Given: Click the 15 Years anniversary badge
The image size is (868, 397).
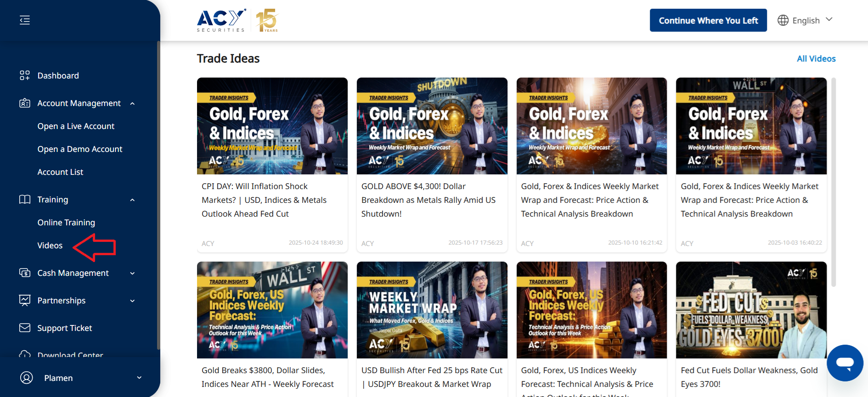Looking at the screenshot, I should click(267, 21).
